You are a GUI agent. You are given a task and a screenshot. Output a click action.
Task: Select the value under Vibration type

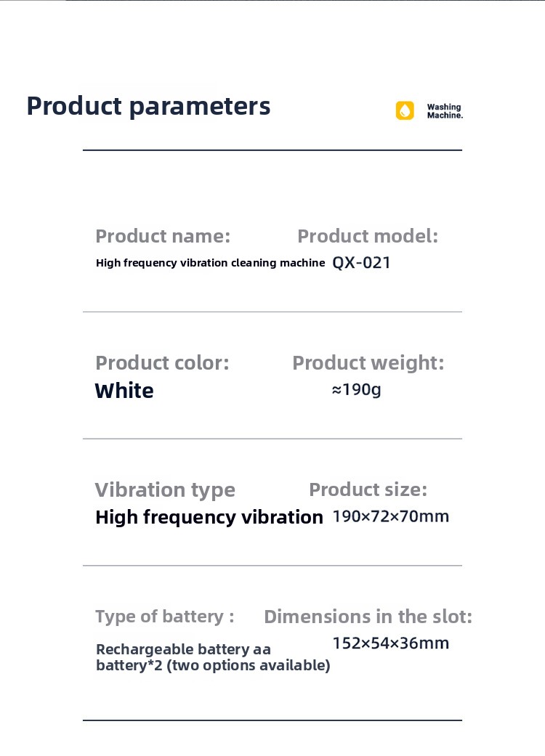point(209,517)
